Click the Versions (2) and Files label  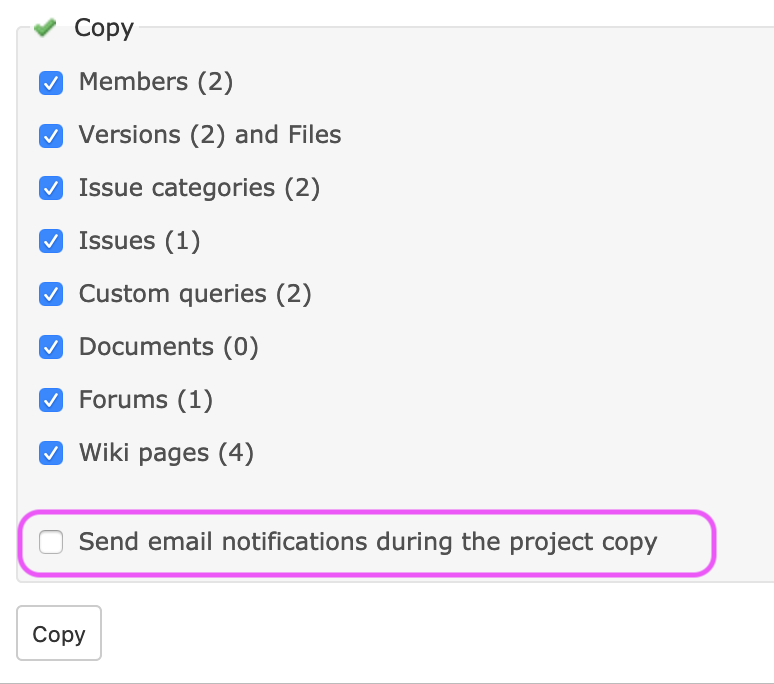coord(210,135)
